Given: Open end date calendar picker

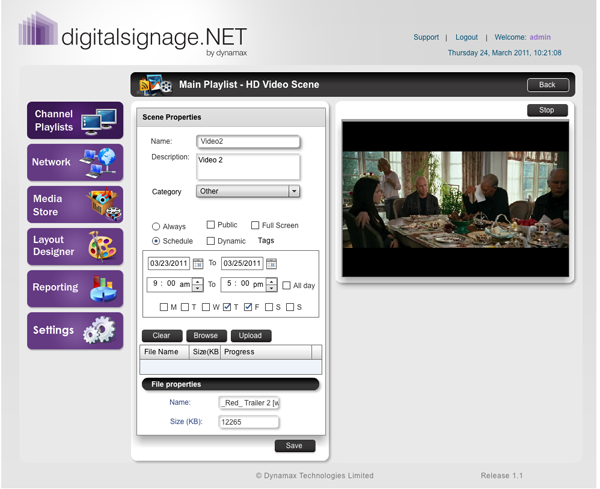Looking at the screenshot, I should (271, 263).
